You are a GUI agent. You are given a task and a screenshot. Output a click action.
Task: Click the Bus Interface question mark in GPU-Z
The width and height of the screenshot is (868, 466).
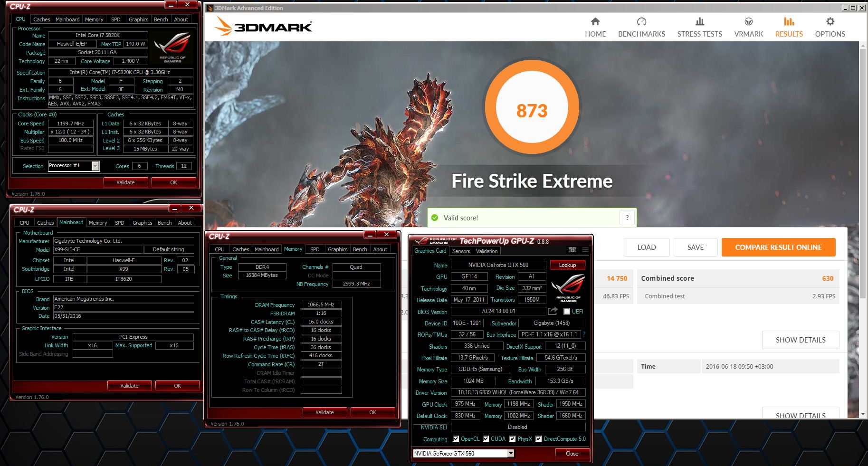pos(584,334)
